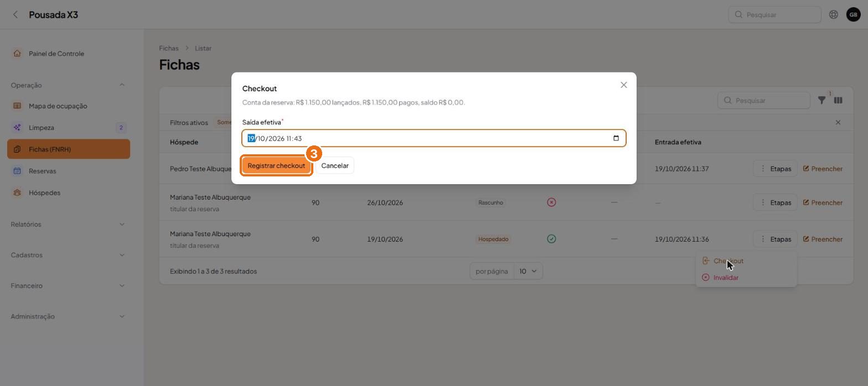Collapse the Operação sidebar section
868x386 pixels.
coord(68,85)
